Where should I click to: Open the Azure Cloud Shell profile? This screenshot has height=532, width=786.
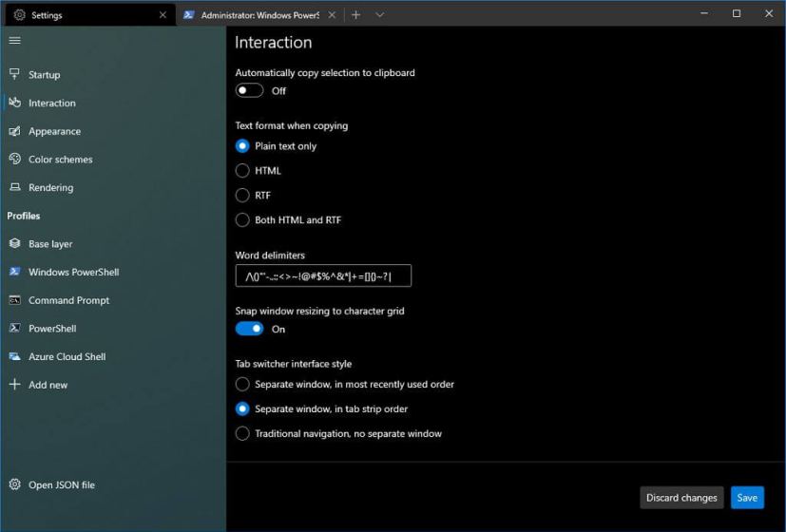pyautogui.click(x=113, y=356)
